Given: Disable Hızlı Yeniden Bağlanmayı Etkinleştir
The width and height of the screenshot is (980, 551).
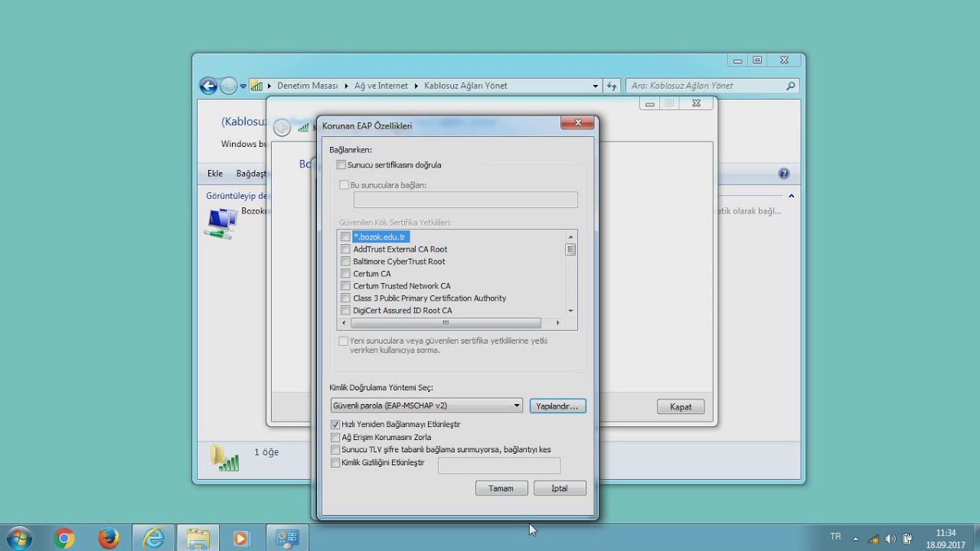Looking at the screenshot, I should 335,424.
